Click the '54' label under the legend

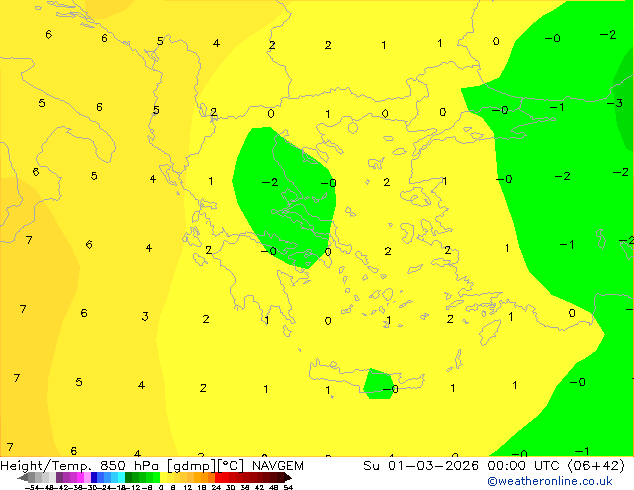288,487
